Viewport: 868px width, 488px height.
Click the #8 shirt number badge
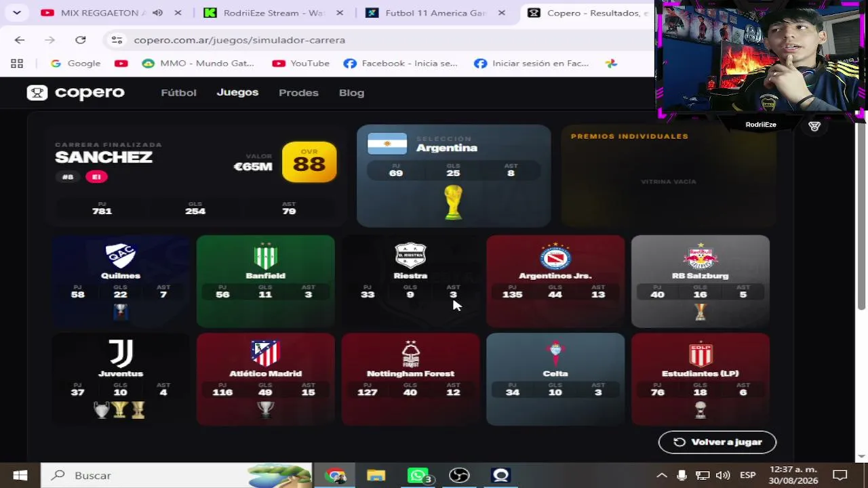coord(68,177)
